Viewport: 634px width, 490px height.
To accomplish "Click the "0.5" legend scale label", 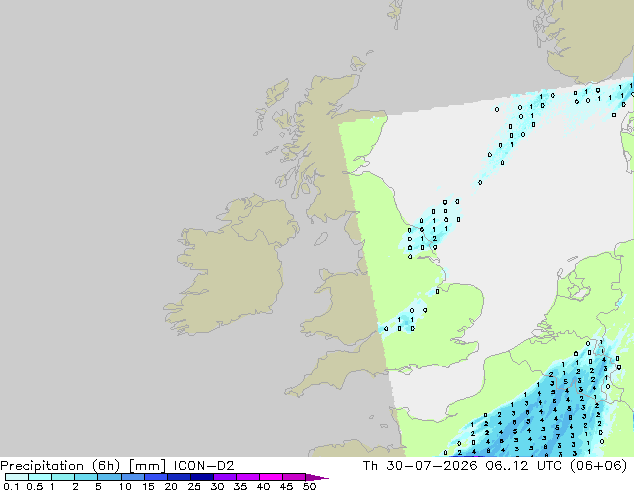I will click(x=34, y=486).
